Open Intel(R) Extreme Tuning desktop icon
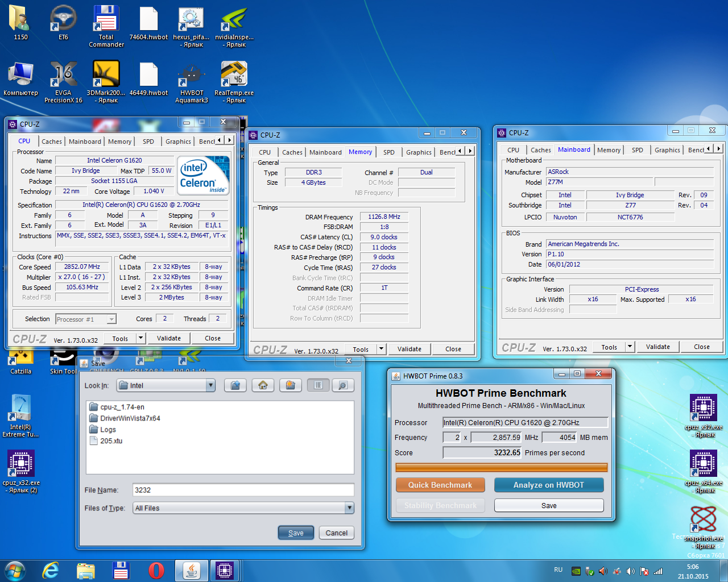The image size is (728, 582). (x=20, y=416)
